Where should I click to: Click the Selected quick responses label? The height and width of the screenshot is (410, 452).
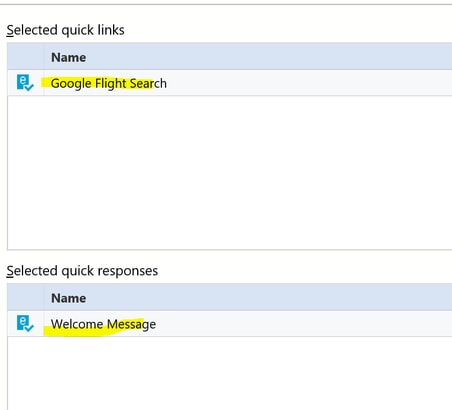pyautogui.click(x=82, y=271)
